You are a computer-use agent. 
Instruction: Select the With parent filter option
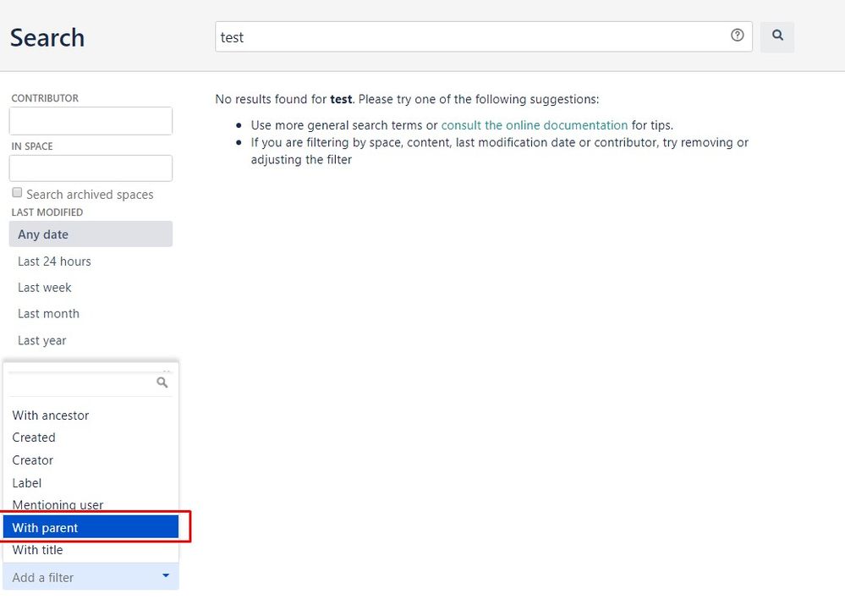coord(91,527)
